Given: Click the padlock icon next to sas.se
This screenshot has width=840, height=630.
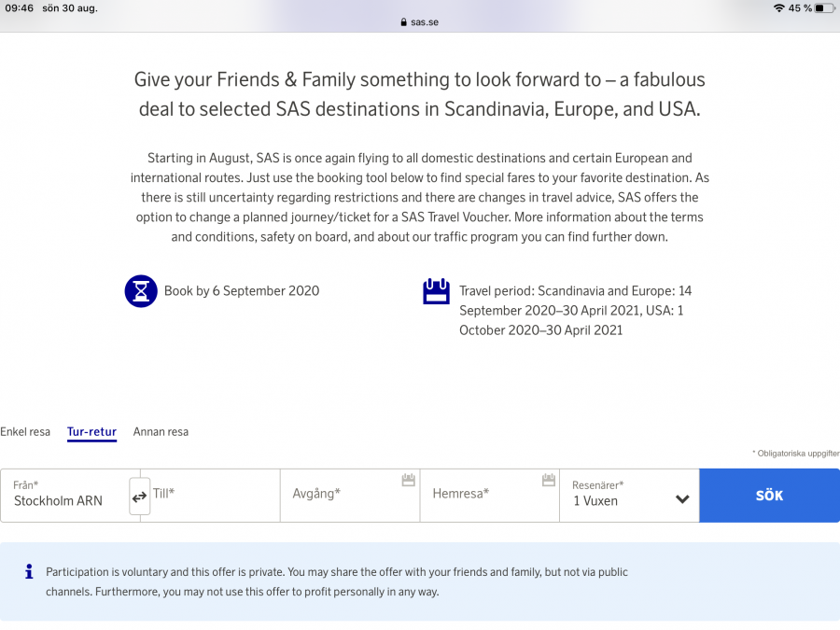Looking at the screenshot, I should [x=401, y=21].
